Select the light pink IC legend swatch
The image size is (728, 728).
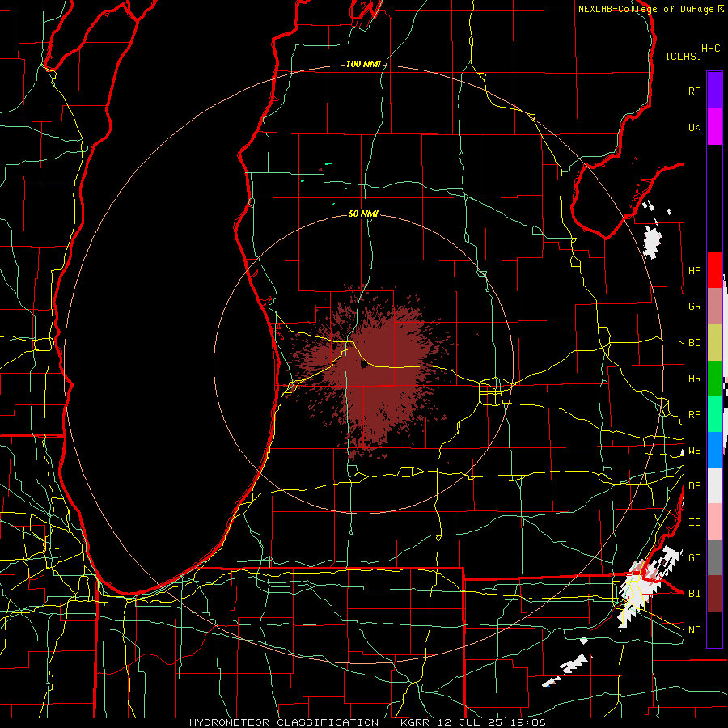pyautogui.click(x=714, y=522)
